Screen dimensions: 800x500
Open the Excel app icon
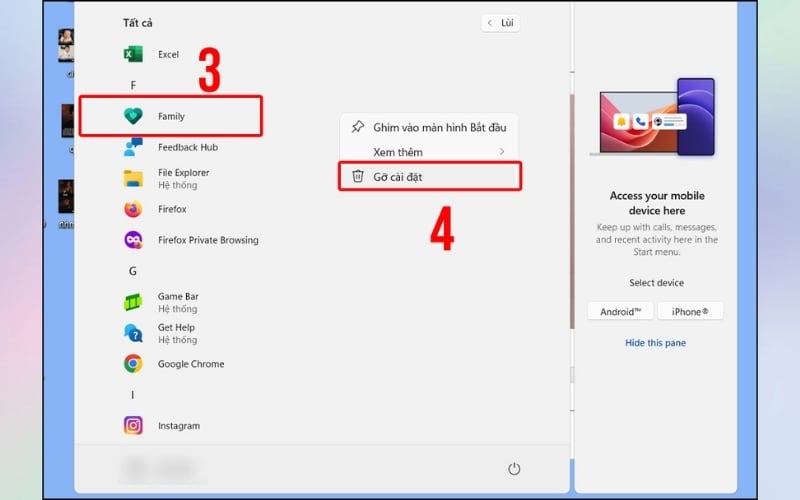tap(133, 54)
